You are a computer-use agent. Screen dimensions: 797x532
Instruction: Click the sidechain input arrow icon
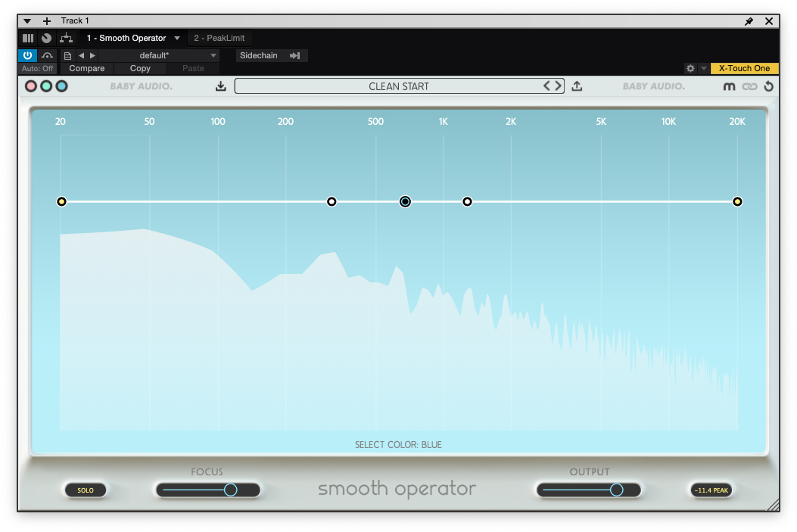[295, 55]
